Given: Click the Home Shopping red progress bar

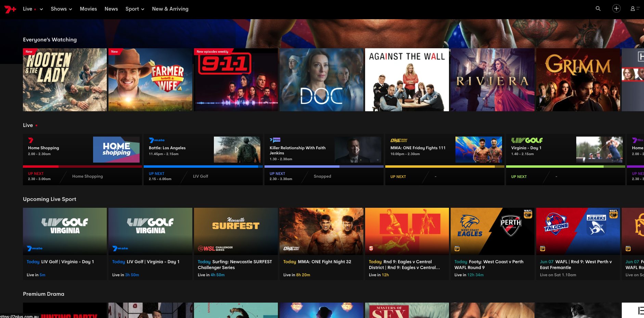Looking at the screenshot, I should pos(82,167).
